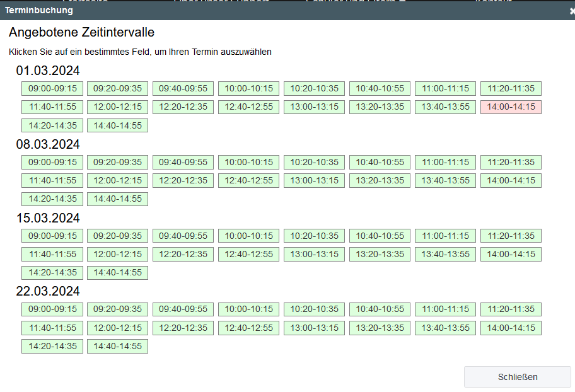
Task: Choose 10:00-10:15 on 22.03.2024
Action: click(248, 309)
